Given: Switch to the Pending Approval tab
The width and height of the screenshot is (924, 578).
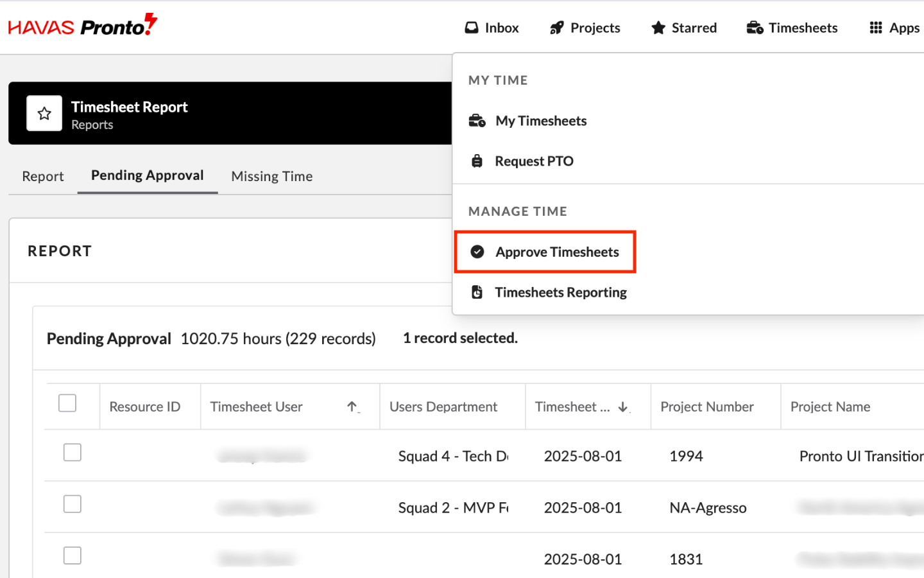Looking at the screenshot, I should [148, 175].
